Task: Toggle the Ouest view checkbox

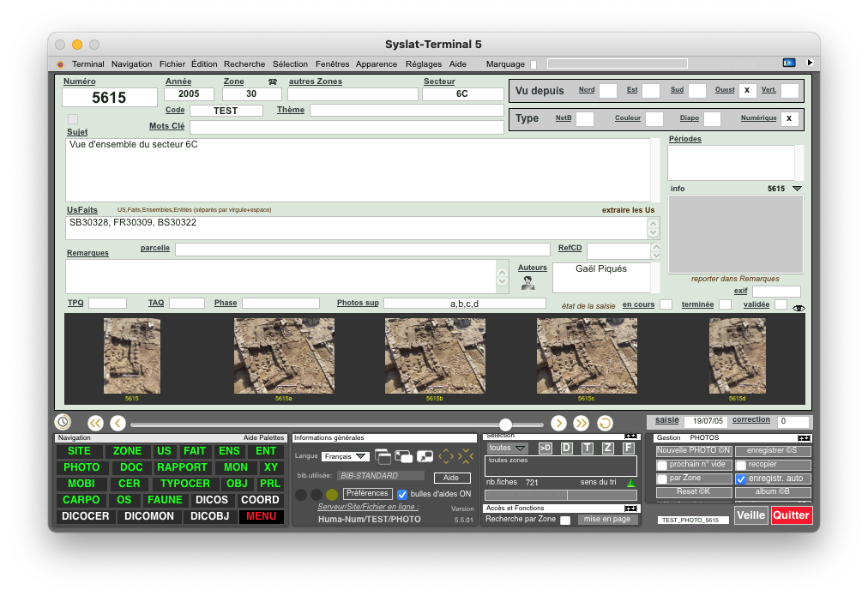Action: click(747, 90)
